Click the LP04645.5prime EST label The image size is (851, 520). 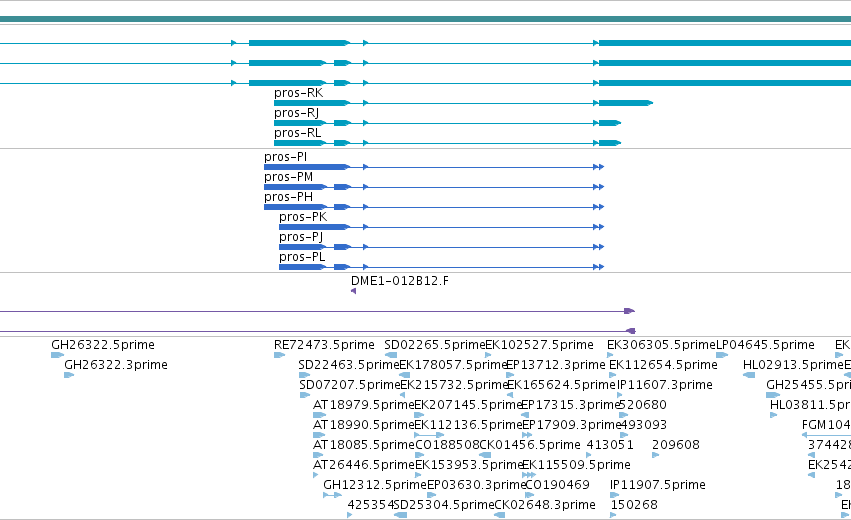click(x=765, y=345)
